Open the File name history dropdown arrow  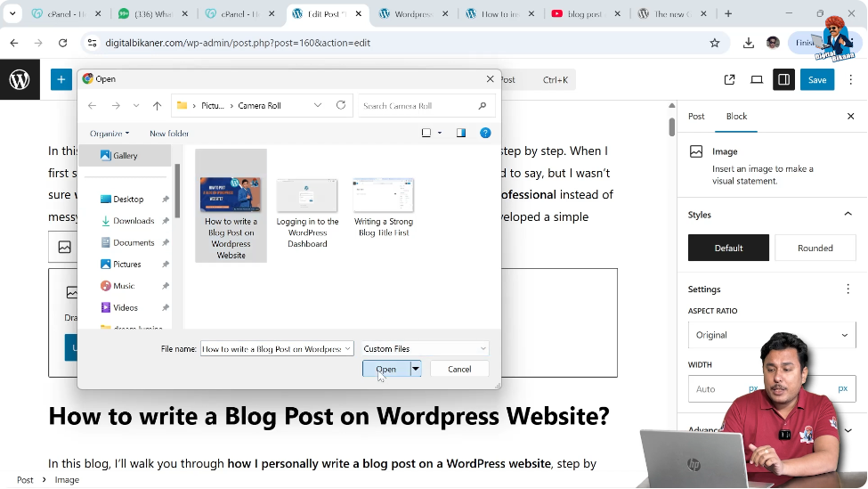point(347,349)
